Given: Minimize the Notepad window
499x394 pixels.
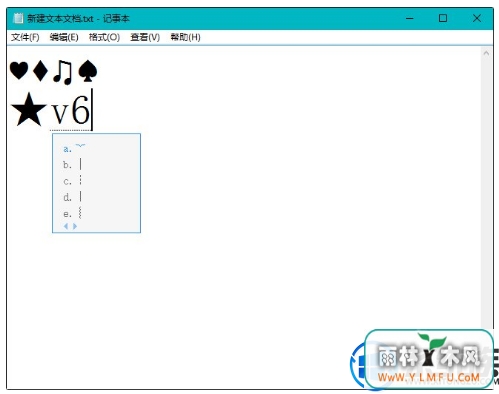Looking at the screenshot, I should (410, 18).
